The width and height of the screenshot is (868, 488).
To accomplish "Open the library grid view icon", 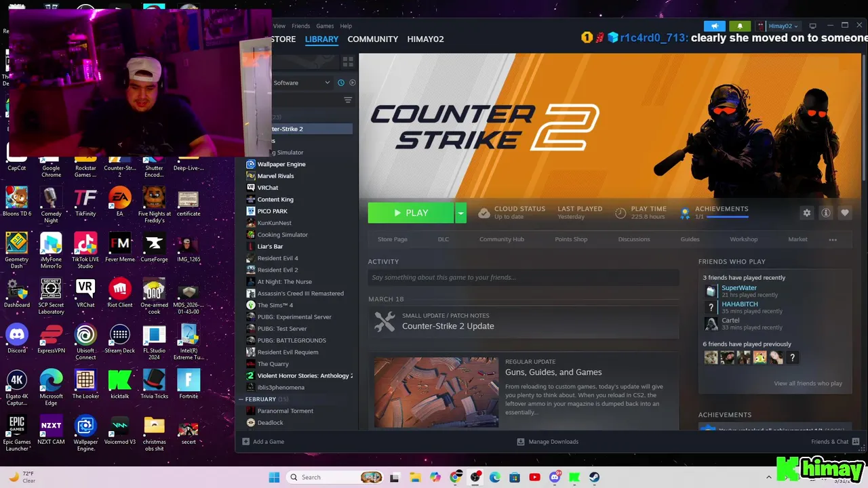I will (348, 62).
